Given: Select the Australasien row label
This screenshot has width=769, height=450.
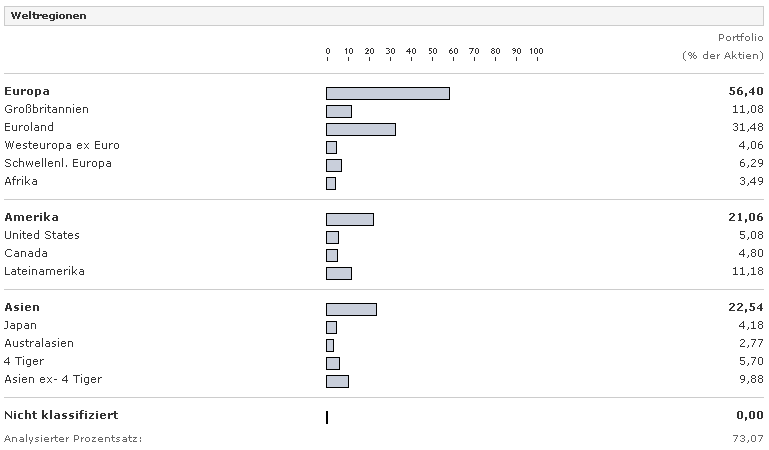Looking at the screenshot, I should (39, 343).
